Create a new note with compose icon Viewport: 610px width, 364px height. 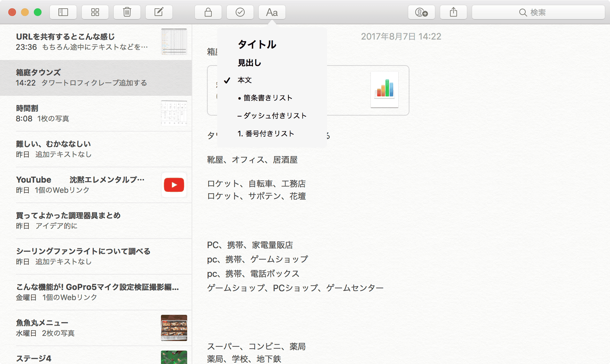159,12
